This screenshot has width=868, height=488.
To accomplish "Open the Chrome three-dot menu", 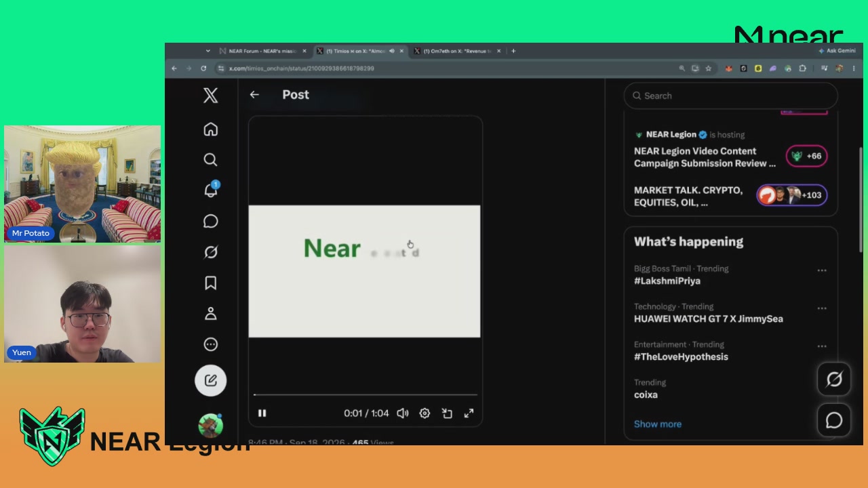I will pos(854,68).
